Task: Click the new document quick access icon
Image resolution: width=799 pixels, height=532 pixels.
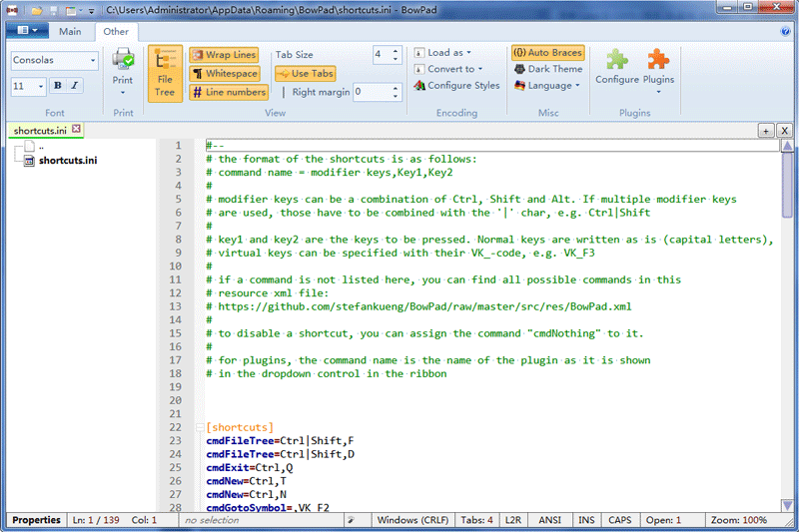Action: pos(71,10)
